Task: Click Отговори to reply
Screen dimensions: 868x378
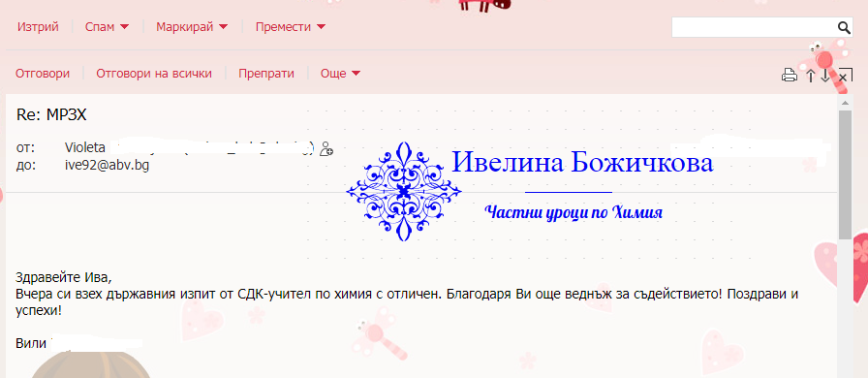Action: pyautogui.click(x=43, y=73)
